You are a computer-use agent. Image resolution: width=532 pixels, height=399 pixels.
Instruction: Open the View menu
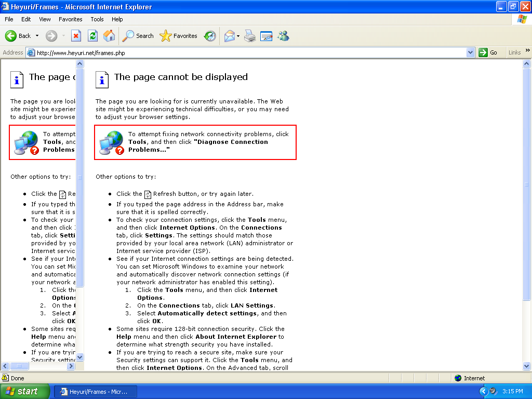(45, 19)
